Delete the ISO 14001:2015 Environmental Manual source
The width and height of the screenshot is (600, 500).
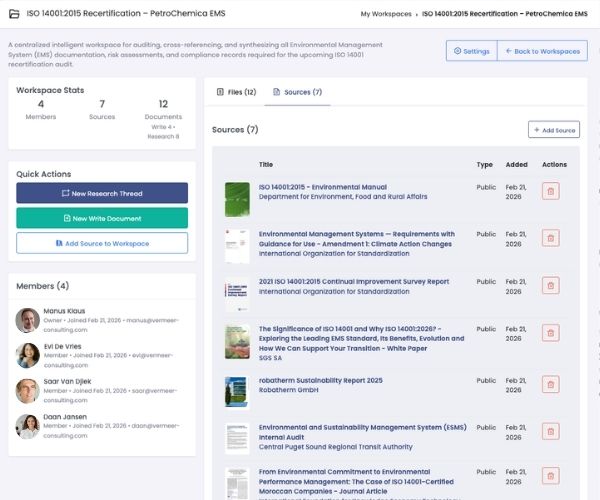[x=551, y=191]
